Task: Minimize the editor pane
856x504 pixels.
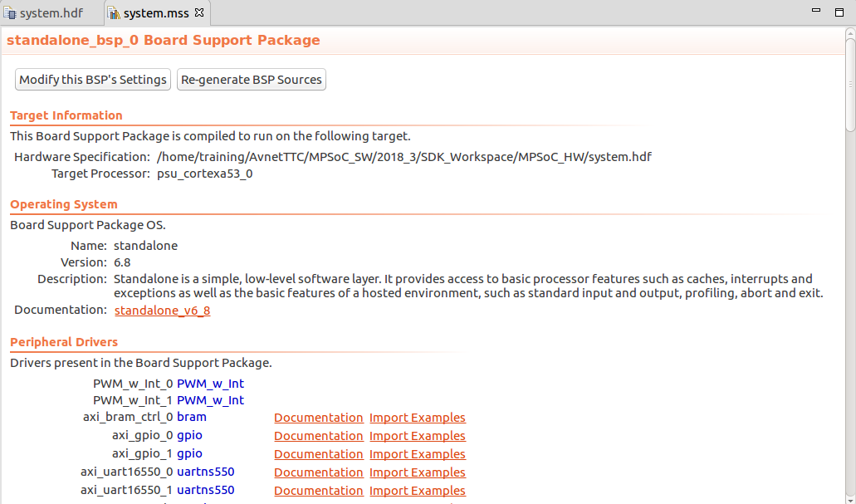Action: click(818, 12)
